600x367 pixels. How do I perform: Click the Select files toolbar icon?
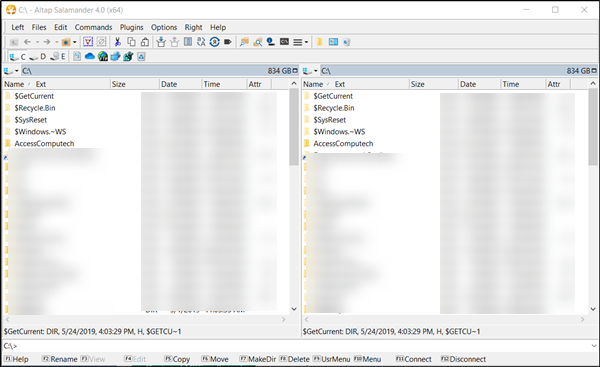point(88,42)
